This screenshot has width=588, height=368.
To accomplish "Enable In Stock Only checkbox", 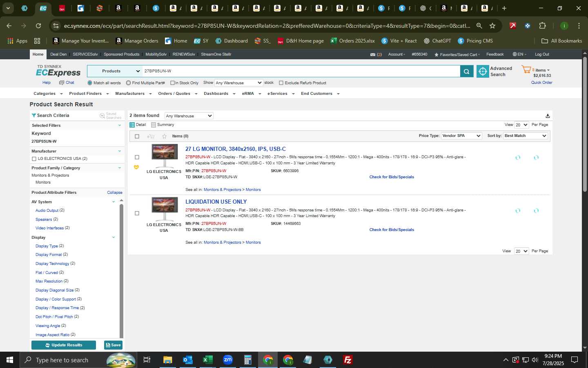I will (172, 83).
